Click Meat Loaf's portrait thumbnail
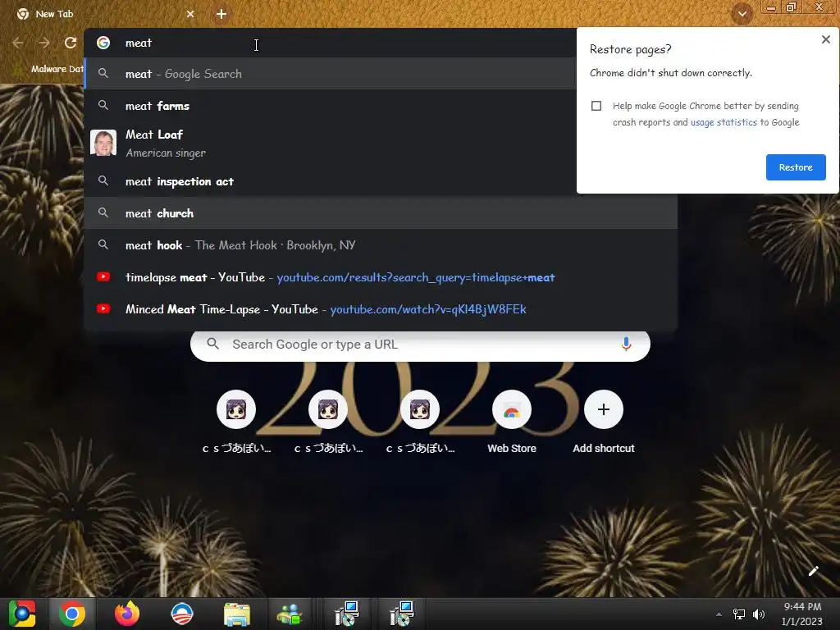This screenshot has height=630, width=840. coord(103,143)
